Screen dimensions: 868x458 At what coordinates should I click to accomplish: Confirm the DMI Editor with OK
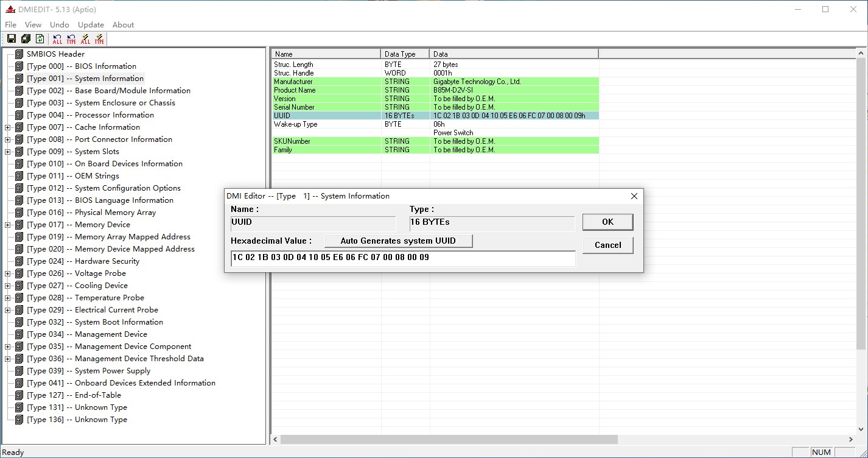(607, 222)
